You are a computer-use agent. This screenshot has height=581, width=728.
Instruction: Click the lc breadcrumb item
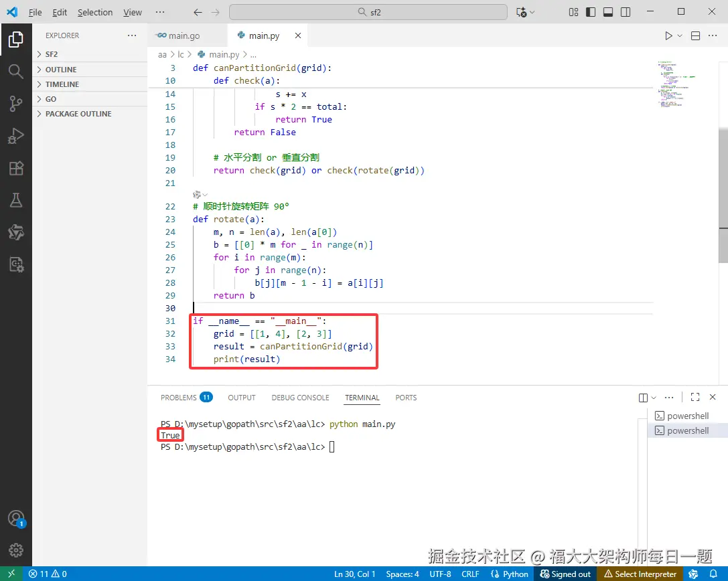181,55
